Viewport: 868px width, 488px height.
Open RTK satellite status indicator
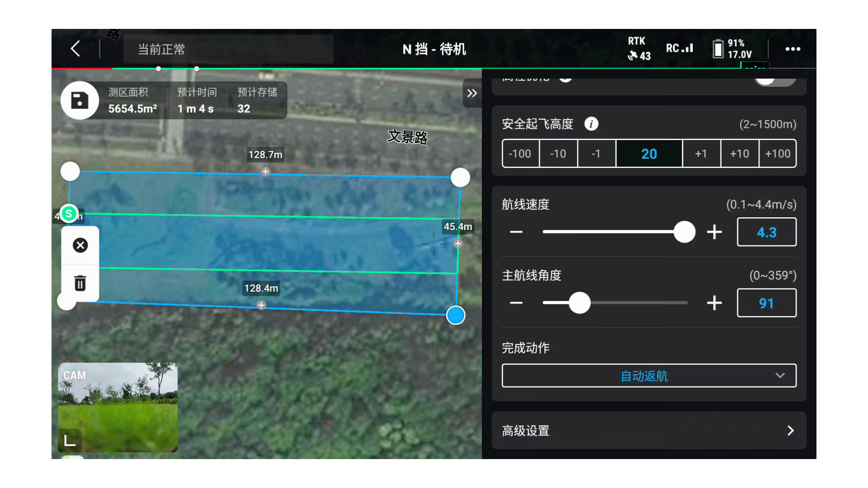click(638, 49)
